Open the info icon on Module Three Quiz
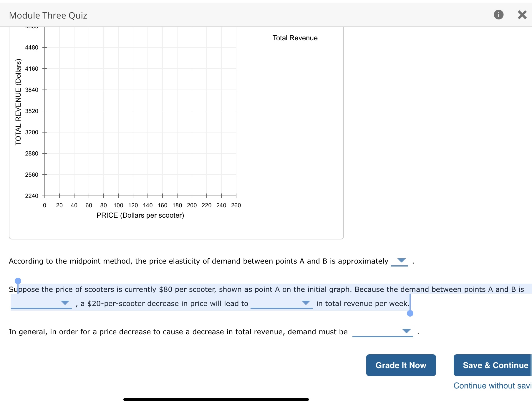 pos(499,15)
